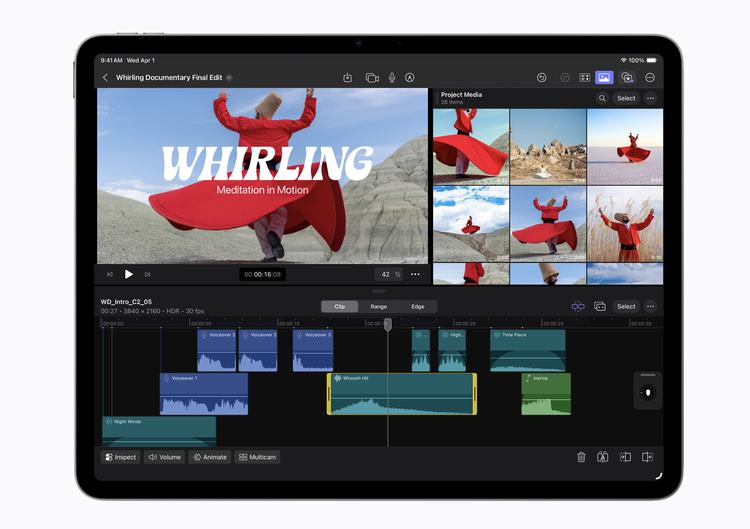Open the export share icon
This screenshot has height=529, width=750.
348,77
